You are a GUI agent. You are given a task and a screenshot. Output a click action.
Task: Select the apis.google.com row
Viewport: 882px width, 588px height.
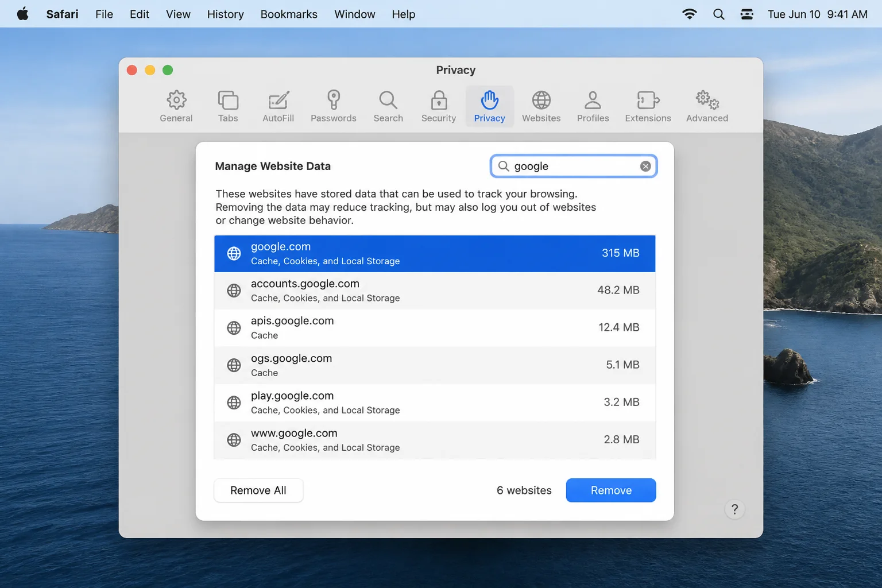(x=435, y=328)
